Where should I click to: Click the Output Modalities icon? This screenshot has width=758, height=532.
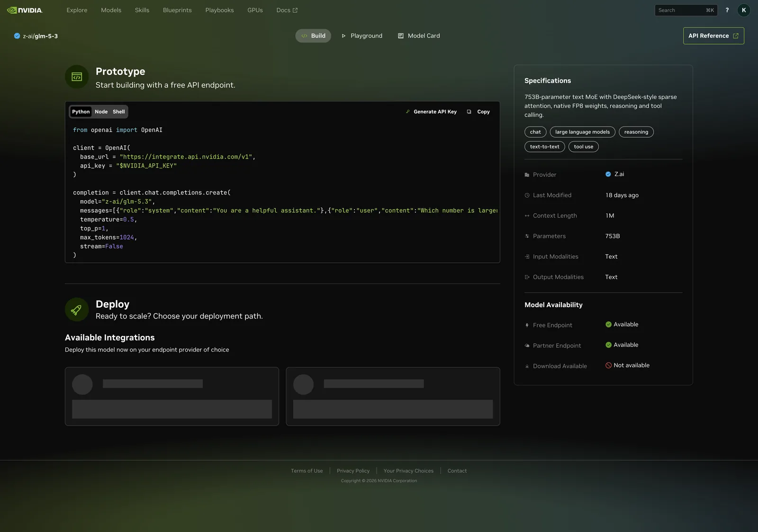(527, 277)
